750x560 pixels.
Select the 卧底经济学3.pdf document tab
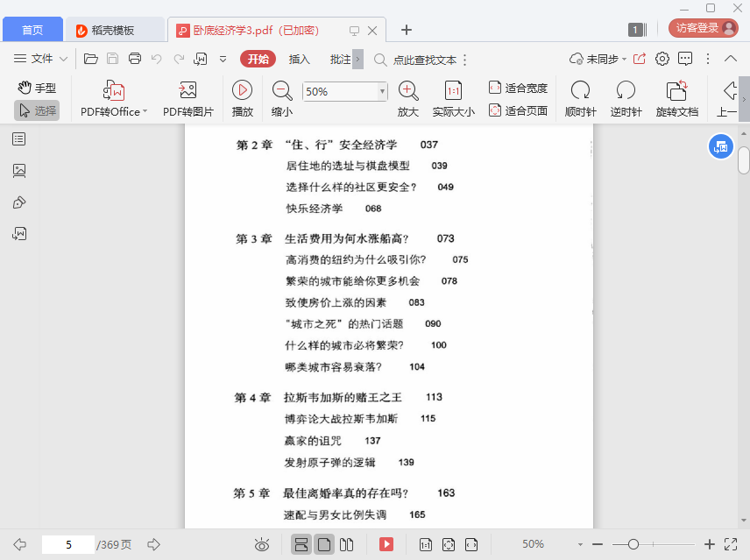[x=256, y=30]
